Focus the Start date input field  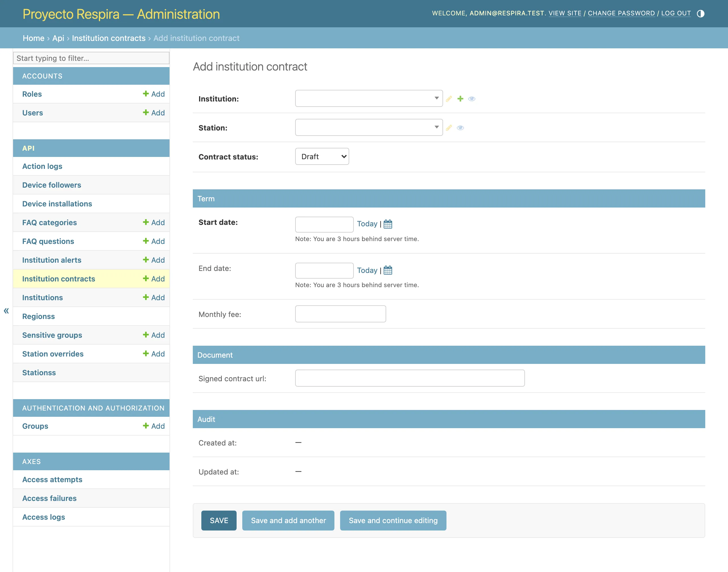[x=324, y=224]
